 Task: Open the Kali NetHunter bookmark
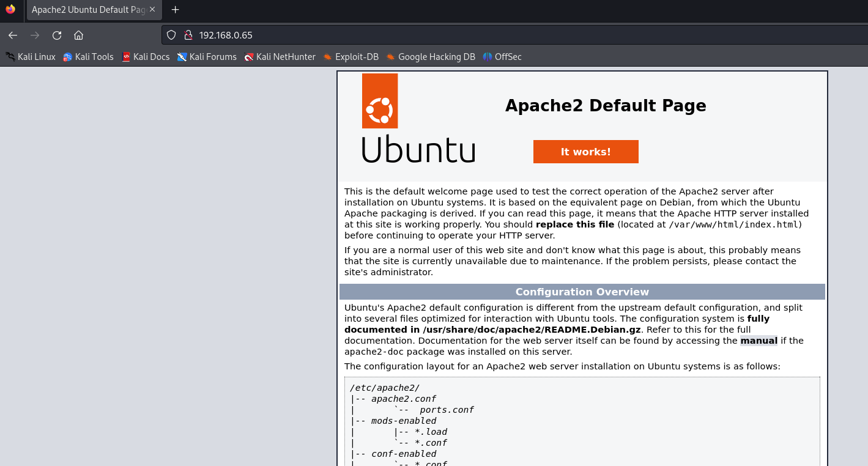(280, 57)
